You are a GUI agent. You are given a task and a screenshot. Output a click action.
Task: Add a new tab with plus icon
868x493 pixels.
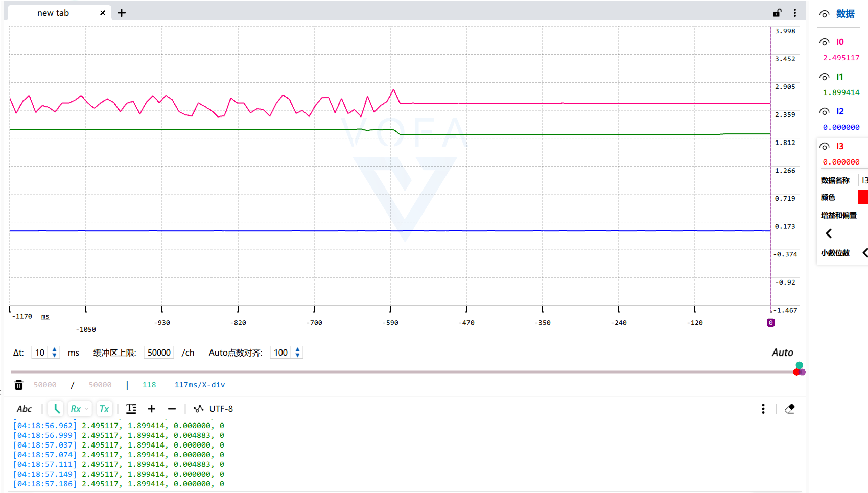122,13
